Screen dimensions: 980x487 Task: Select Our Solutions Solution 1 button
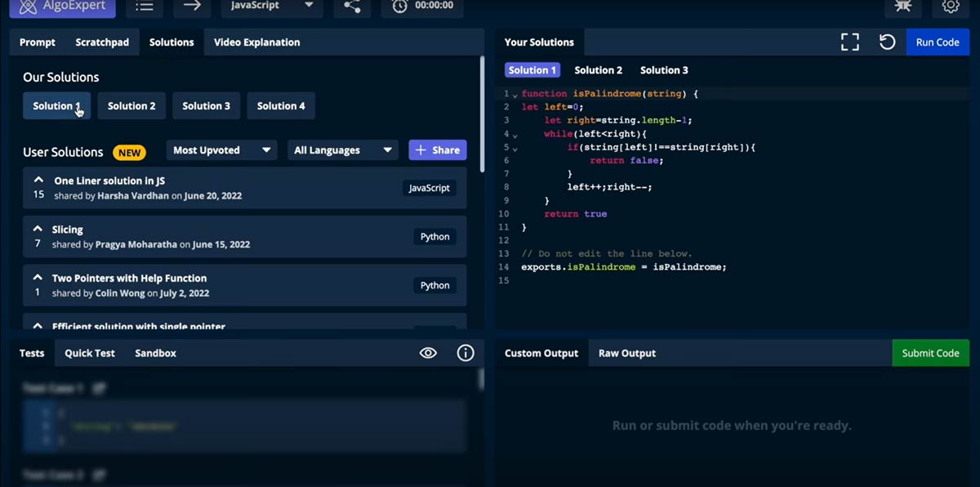click(56, 105)
